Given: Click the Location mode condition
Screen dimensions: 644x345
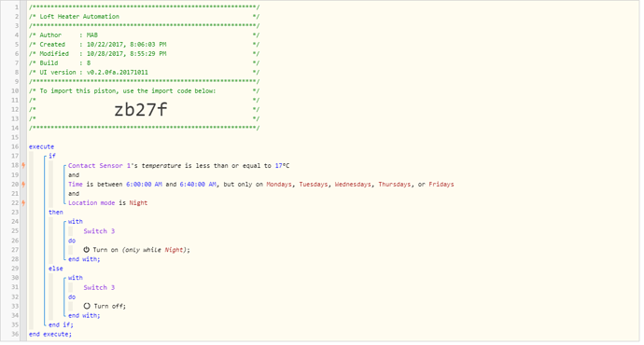Looking at the screenshot, I should coord(91,202).
